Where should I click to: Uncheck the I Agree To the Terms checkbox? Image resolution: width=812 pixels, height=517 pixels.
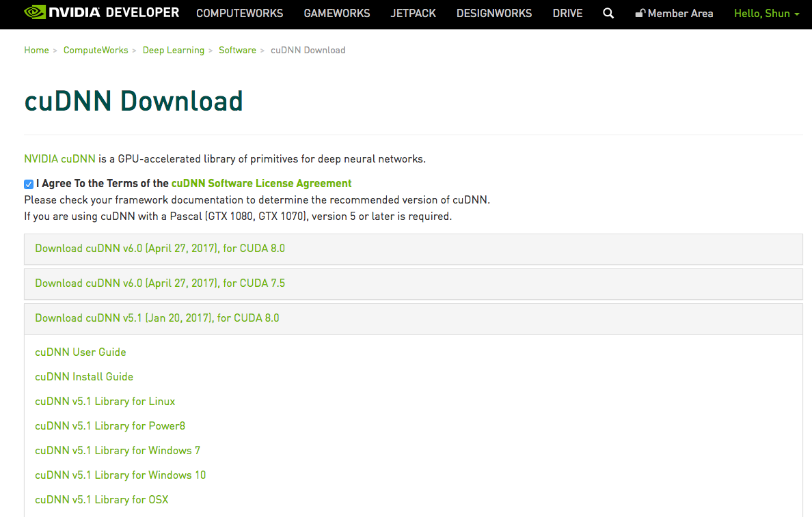tap(29, 184)
